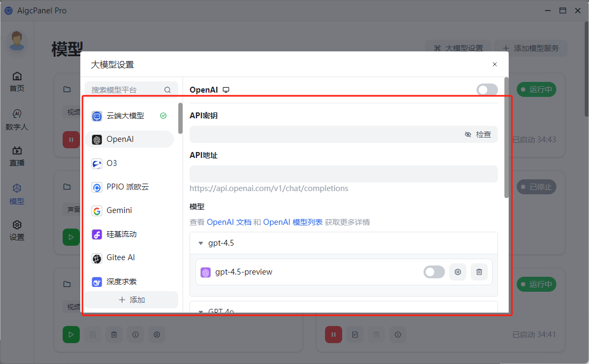
Task: Collapse the gpt-4.5 model group
Action: 201,244
